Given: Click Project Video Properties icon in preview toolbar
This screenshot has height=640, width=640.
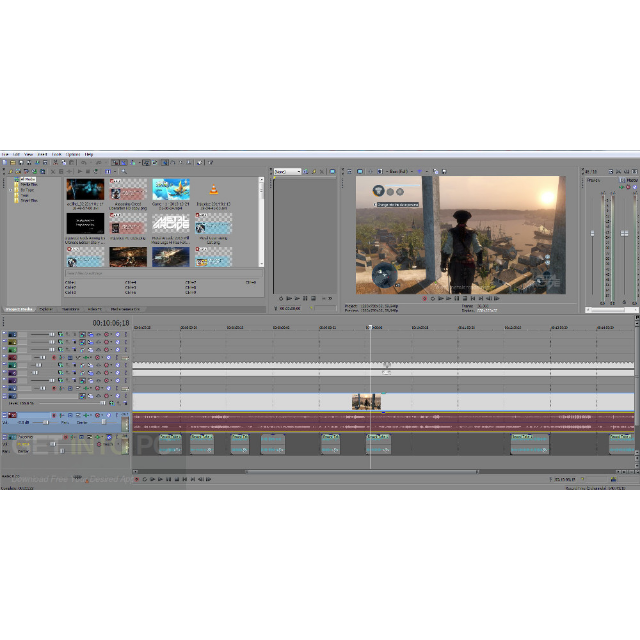Looking at the screenshot, I should click(350, 172).
